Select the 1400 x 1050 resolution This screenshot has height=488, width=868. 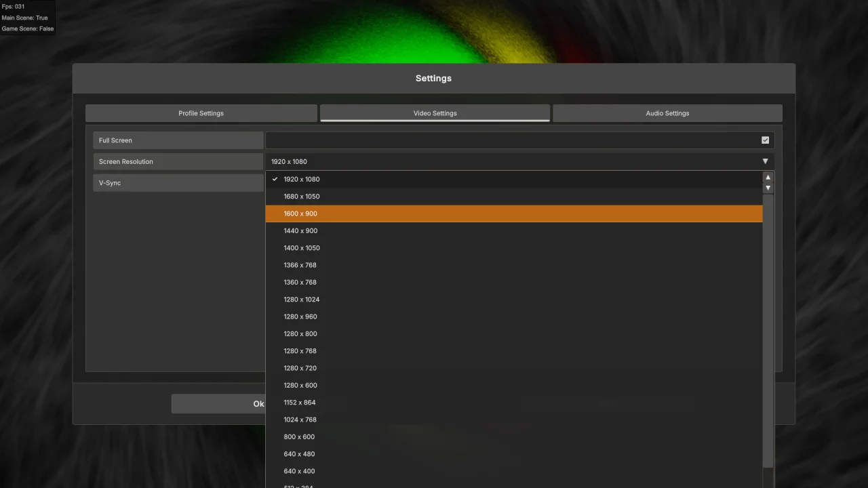[x=514, y=248]
